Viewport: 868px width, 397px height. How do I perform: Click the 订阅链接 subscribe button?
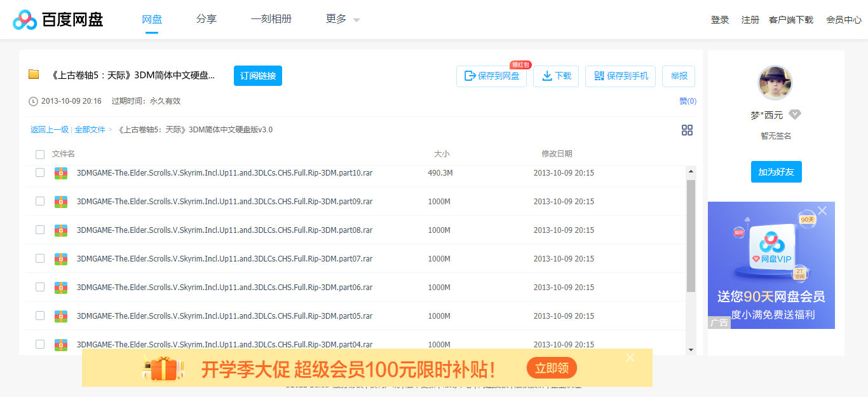point(257,75)
